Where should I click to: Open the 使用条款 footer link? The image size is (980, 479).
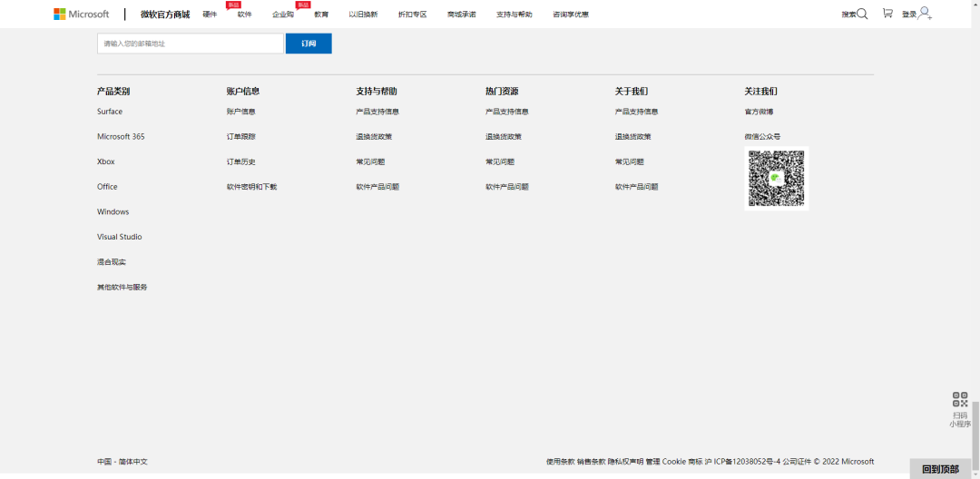tap(560, 462)
